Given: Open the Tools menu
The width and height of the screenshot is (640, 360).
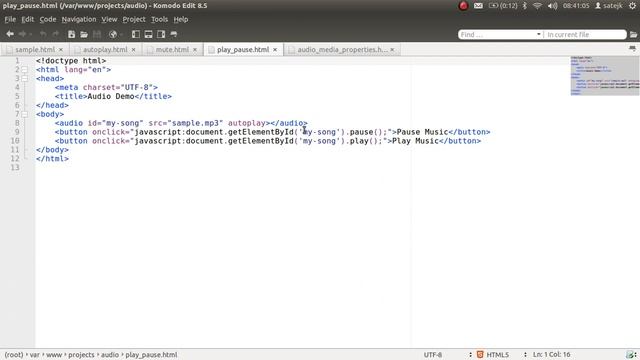Looking at the screenshot, I should [x=159, y=19].
